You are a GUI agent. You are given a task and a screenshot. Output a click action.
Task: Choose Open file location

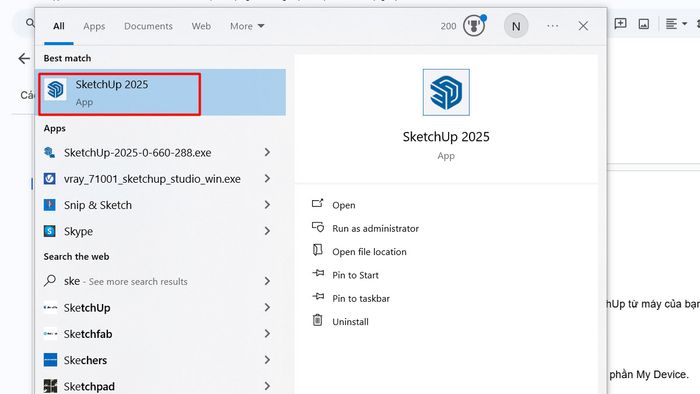point(369,252)
